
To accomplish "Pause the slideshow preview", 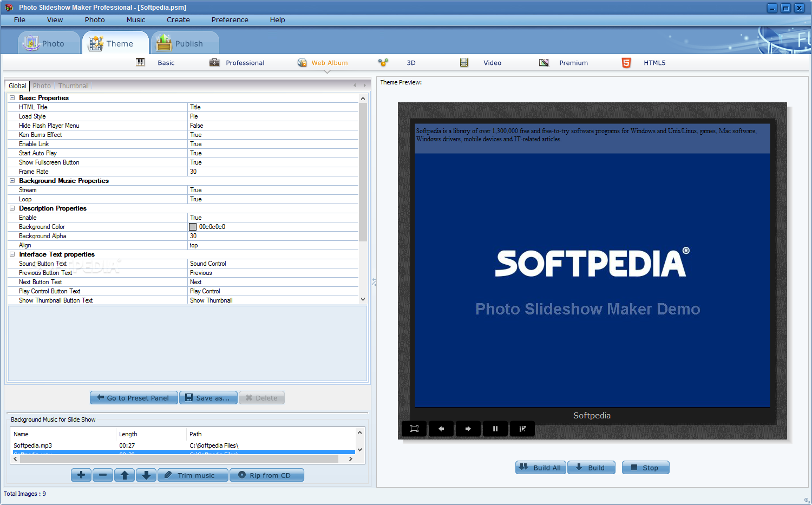I will pos(495,429).
